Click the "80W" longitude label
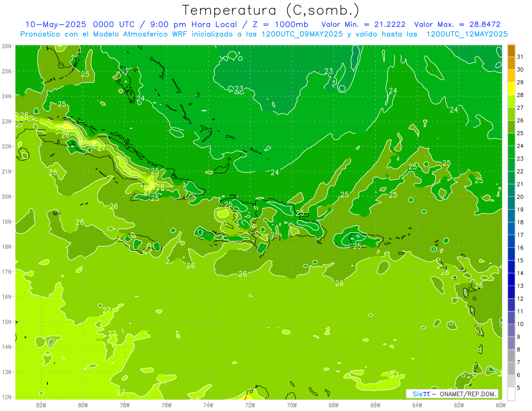Screen dimensions: 532x411 click(x=83, y=404)
